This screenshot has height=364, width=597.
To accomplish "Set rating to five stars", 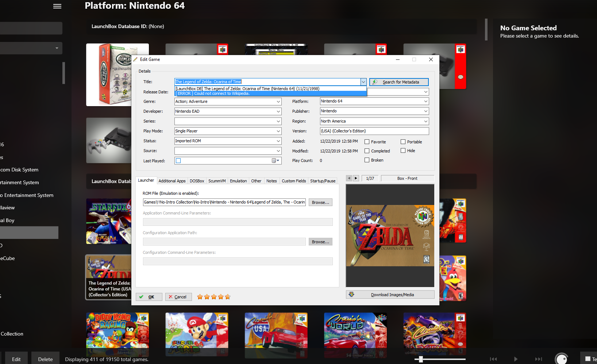I will (228, 297).
